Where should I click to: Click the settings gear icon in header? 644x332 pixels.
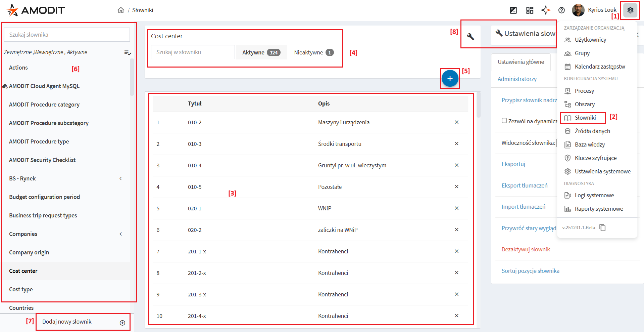click(x=630, y=10)
